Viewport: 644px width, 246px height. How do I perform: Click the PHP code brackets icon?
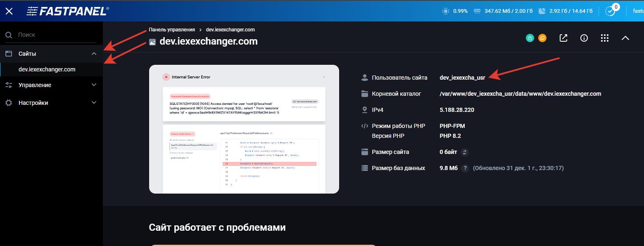[364, 126]
